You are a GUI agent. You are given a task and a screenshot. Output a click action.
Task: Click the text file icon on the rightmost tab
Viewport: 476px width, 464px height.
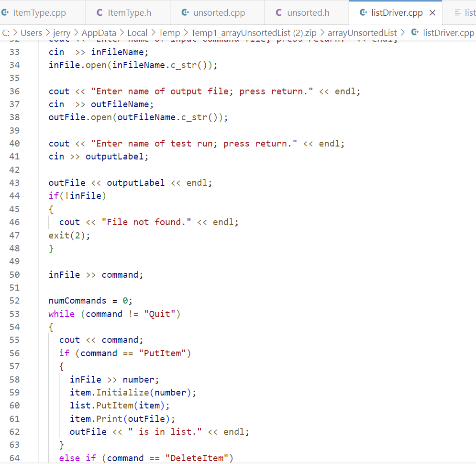458,13
